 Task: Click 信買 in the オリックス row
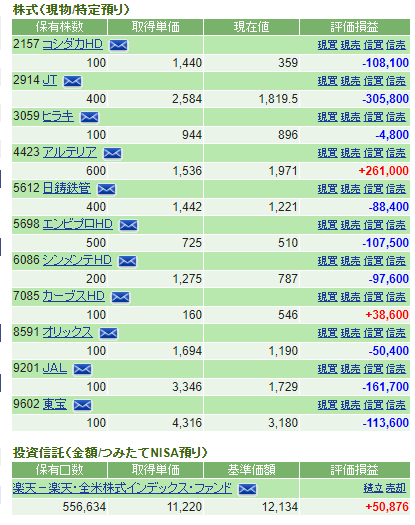point(373,333)
